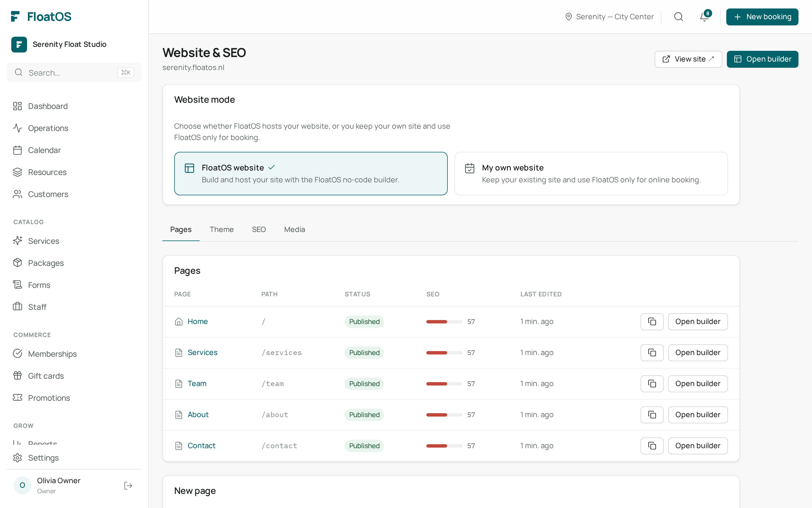Click the location pin icon by Serenity — City Center
The height and width of the screenshot is (508, 812).
point(568,16)
